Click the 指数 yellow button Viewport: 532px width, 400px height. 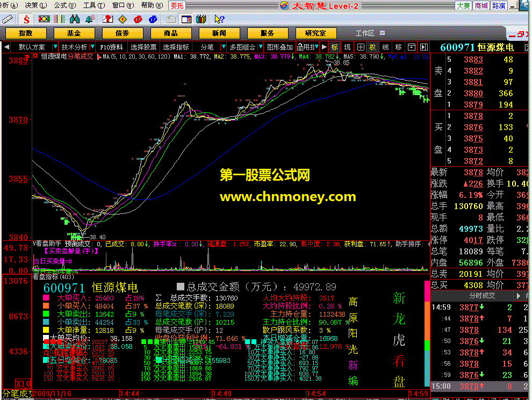pyautogui.click(x=26, y=33)
